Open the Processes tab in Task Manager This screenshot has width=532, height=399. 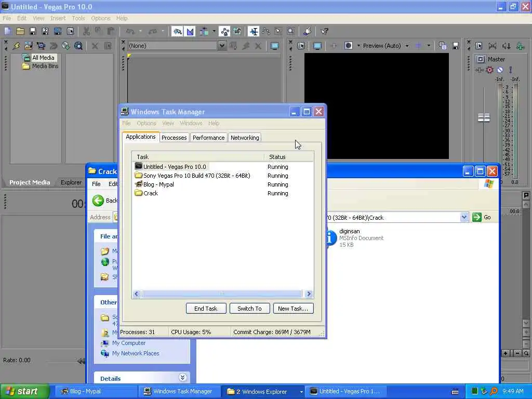pyautogui.click(x=174, y=138)
